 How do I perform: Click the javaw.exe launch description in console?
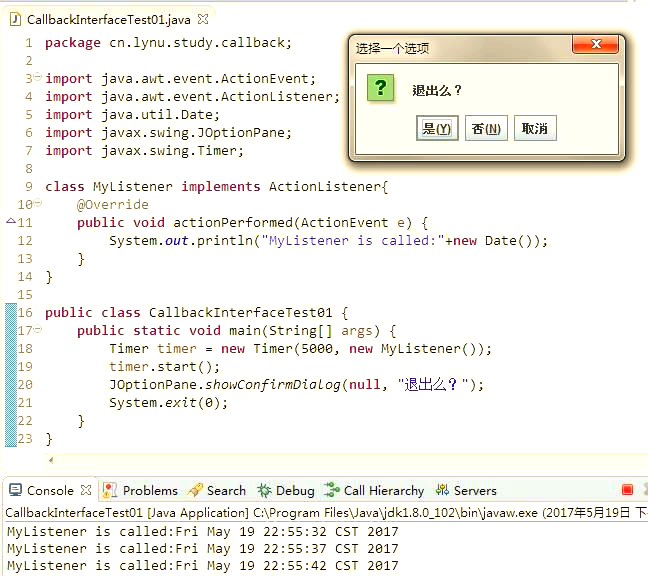[326, 512]
